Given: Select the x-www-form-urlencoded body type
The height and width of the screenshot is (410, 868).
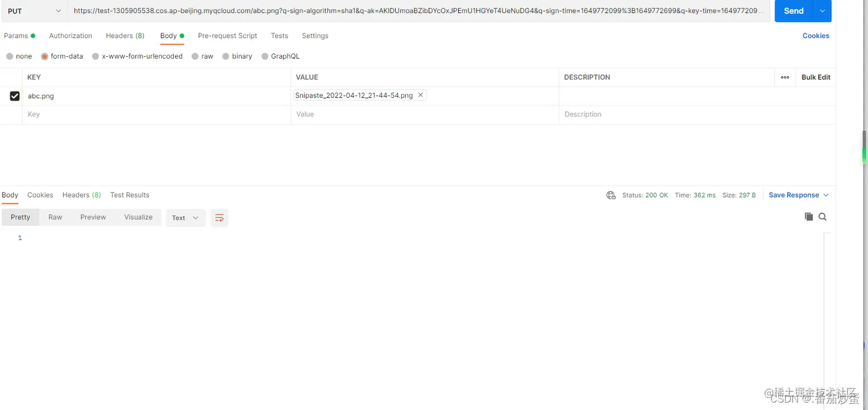Looking at the screenshot, I should click(137, 56).
